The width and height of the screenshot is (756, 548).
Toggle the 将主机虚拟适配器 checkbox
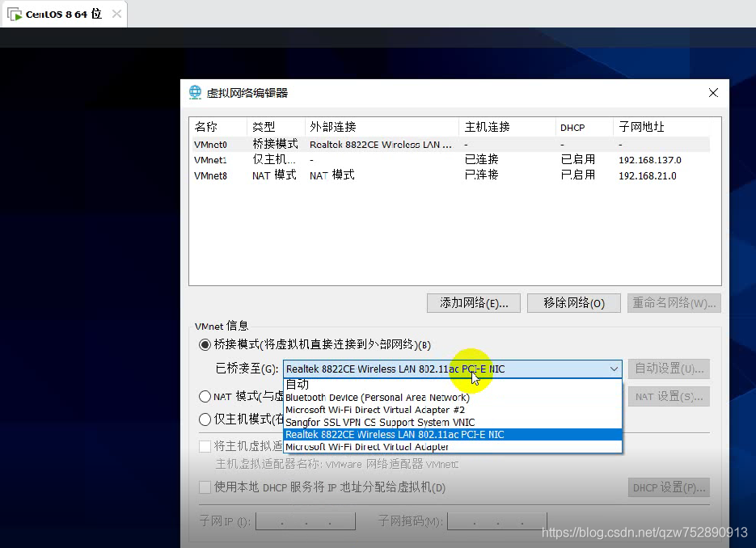205,446
